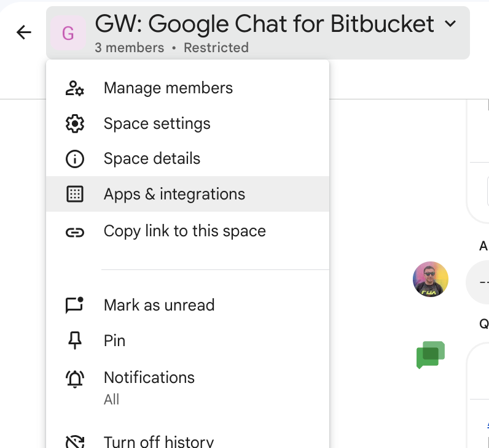The image size is (489, 448).
Task: Select the Manage members menu entry
Action: (168, 88)
